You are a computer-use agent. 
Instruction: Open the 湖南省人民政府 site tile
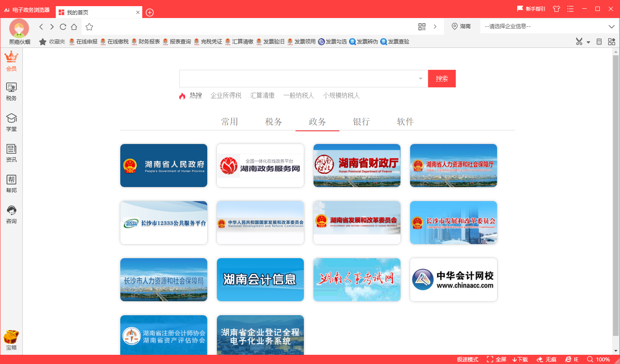pyautogui.click(x=164, y=166)
